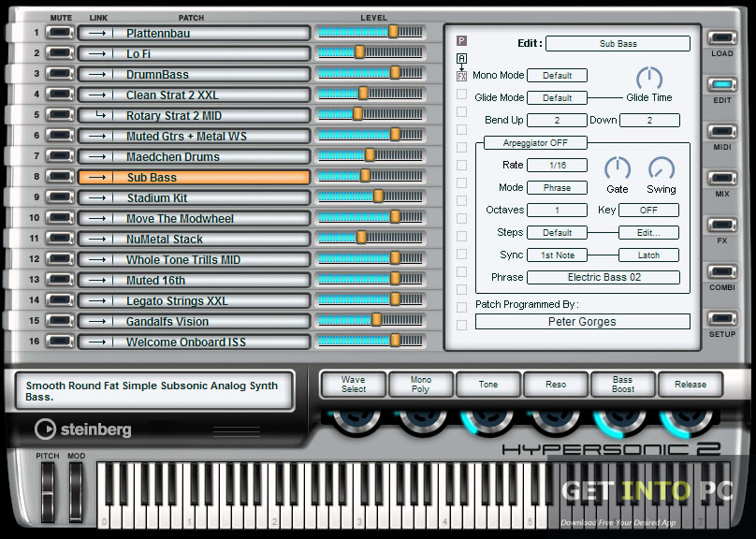The image size is (756, 539).
Task: Click link arrow icon for NuMetal Stack
Action: (x=97, y=240)
